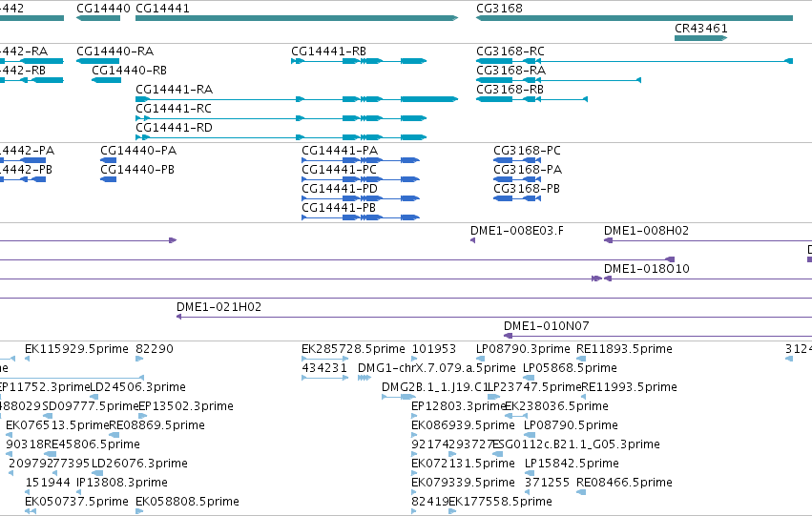The height and width of the screenshot is (516, 812).
Task: Click protein CG14441-PD
Action: tap(361, 198)
